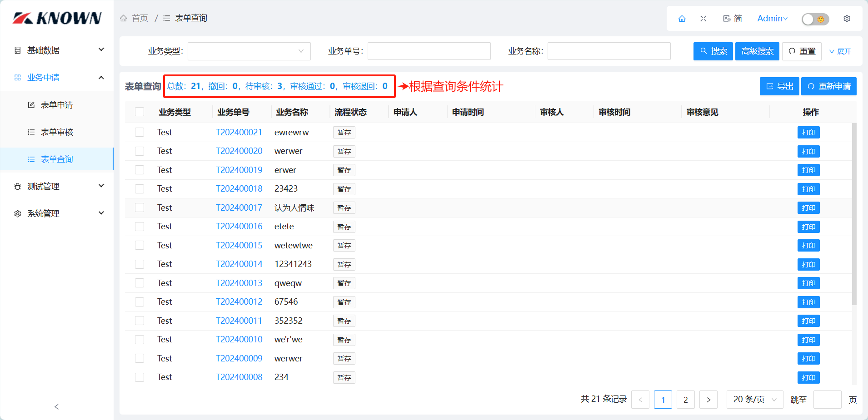Open the language switch icon 简
The width and height of the screenshot is (868, 420).
pos(732,19)
